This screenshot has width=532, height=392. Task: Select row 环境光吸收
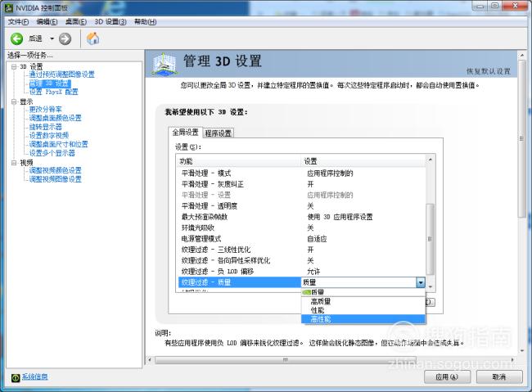point(302,228)
